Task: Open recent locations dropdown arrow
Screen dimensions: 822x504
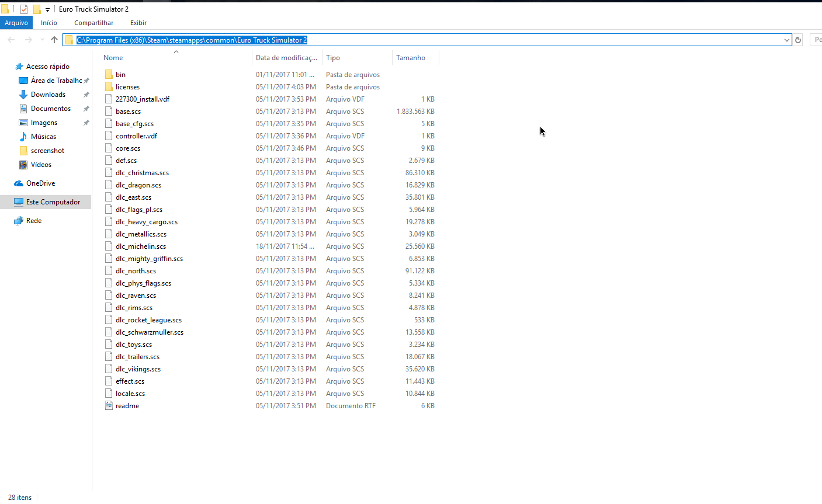Action: (x=42, y=40)
